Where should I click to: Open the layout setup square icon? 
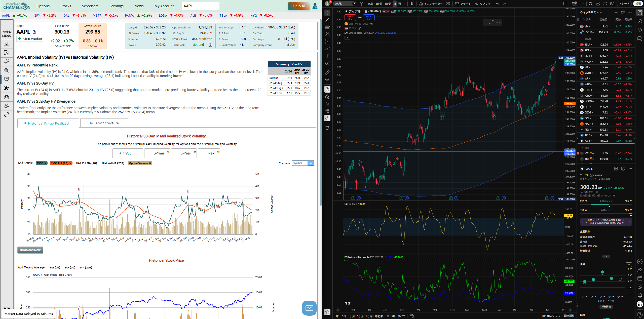pos(565,4)
